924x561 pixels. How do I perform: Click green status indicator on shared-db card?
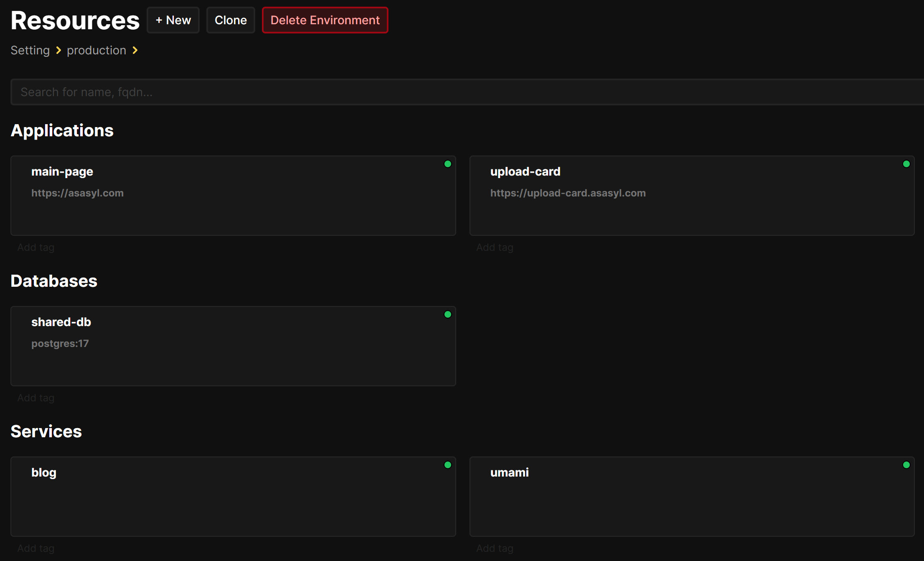447,314
